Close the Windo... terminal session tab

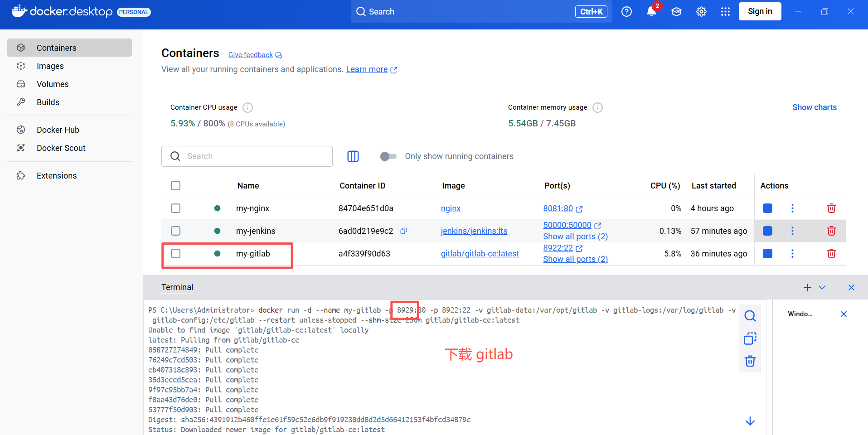tap(844, 314)
